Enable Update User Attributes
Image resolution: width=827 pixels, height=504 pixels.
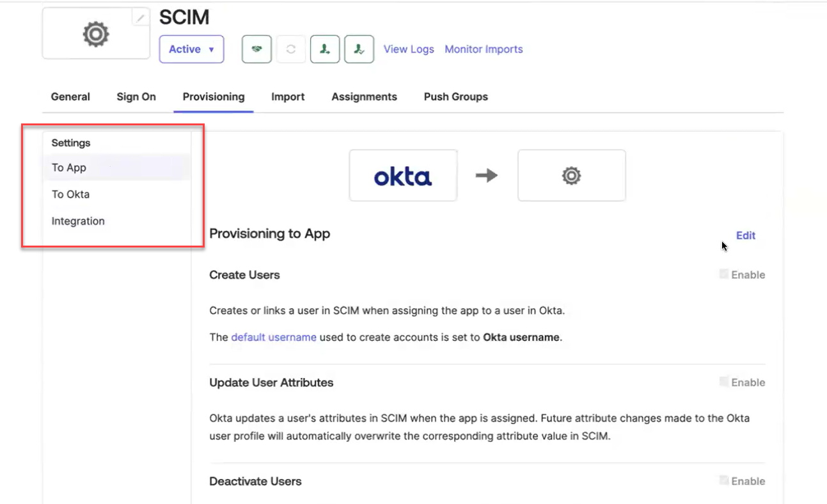pyautogui.click(x=723, y=382)
